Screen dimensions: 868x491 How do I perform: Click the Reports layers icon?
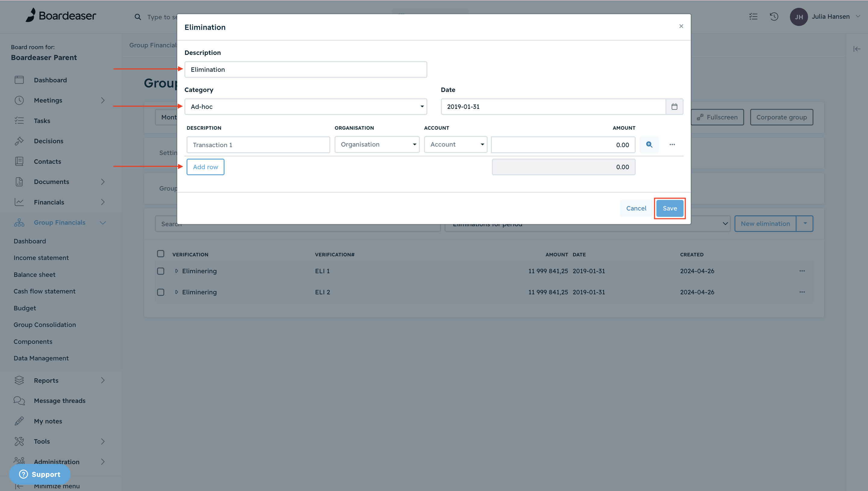pos(19,380)
